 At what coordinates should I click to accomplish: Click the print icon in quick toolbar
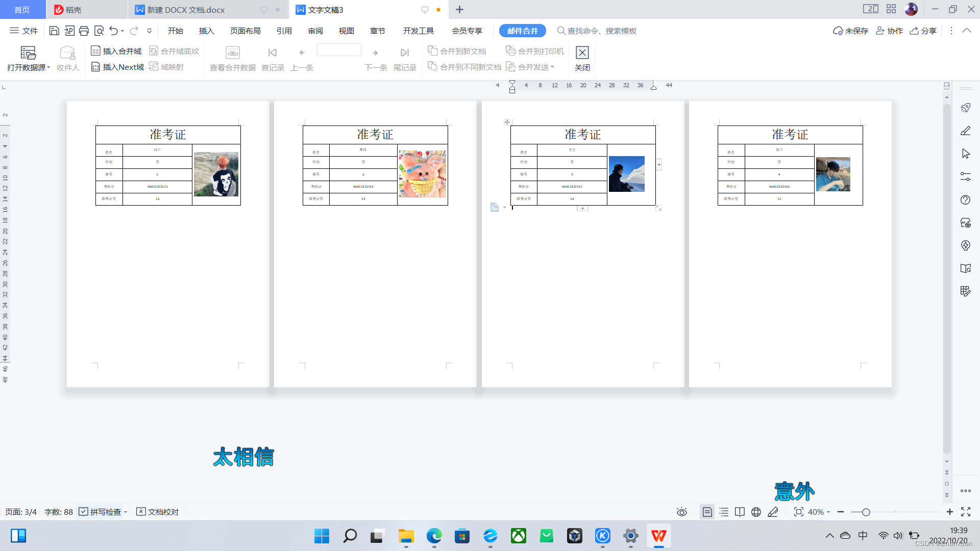click(84, 31)
